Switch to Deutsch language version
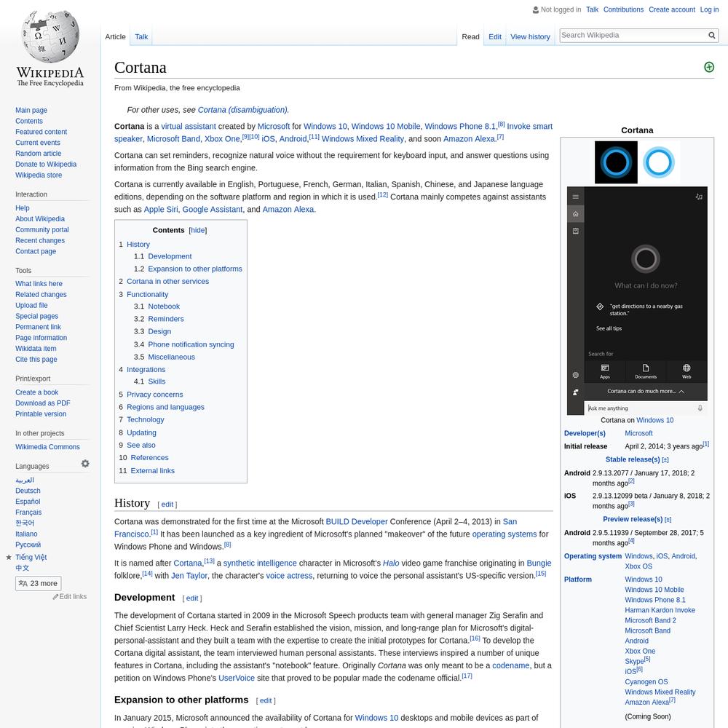Image resolution: width=728 pixels, height=728 pixels. (28, 491)
